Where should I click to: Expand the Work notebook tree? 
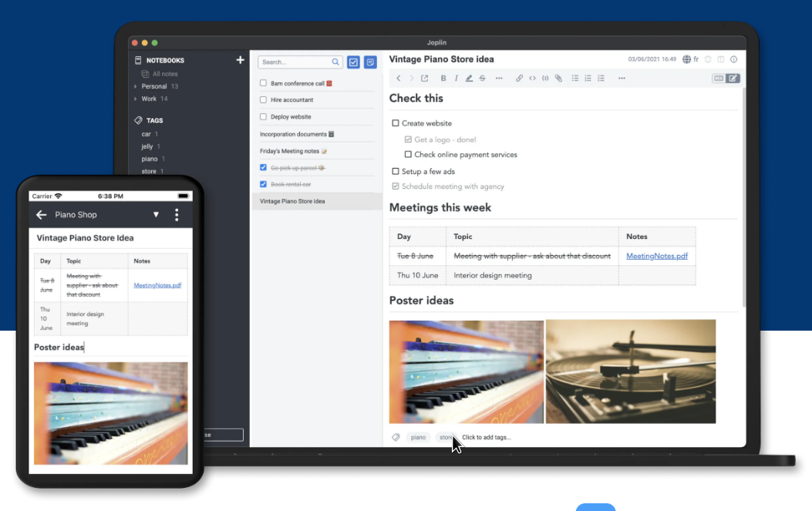(136, 99)
